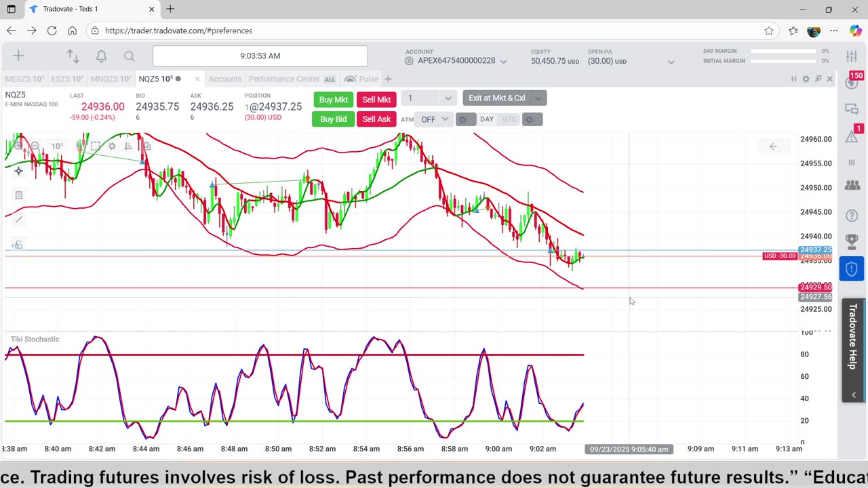Activate the dashed rectangle selection tool
The height and width of the screenshot is (488, 868).
95,146
